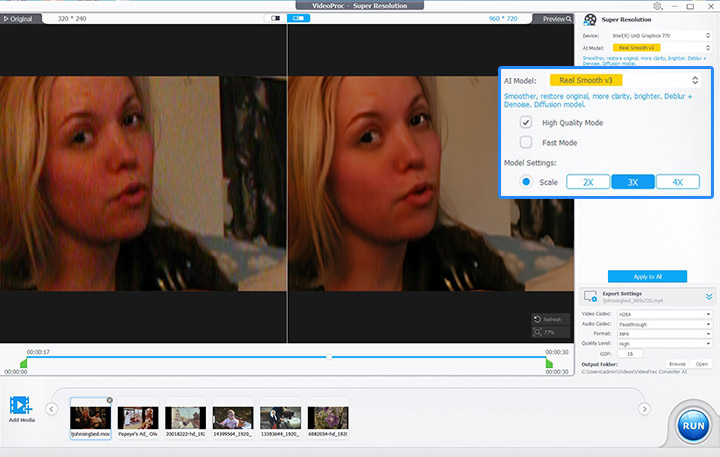Enable the Fast Mode checkbox
This screenshot has width=720, height=457.
(526, 142)
